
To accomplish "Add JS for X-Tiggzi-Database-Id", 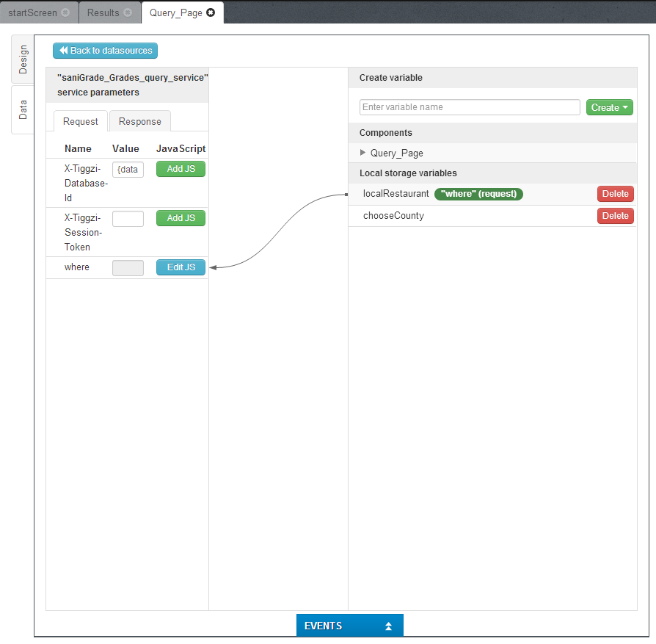I will [181, 169].
